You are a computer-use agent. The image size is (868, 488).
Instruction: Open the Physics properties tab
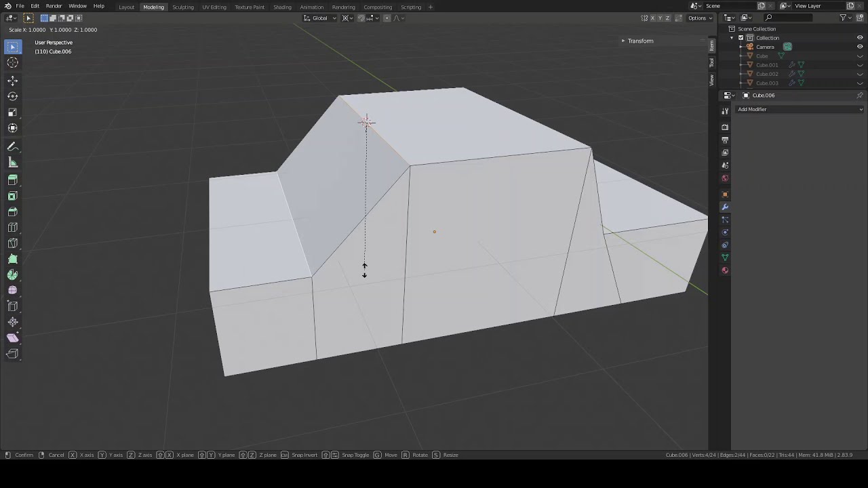tap(725, 232)
